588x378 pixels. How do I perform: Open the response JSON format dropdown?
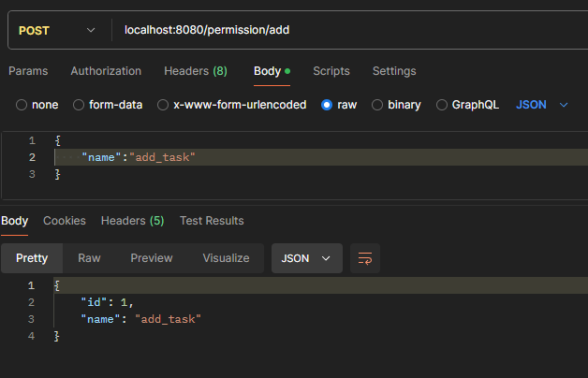click(306, 258)
